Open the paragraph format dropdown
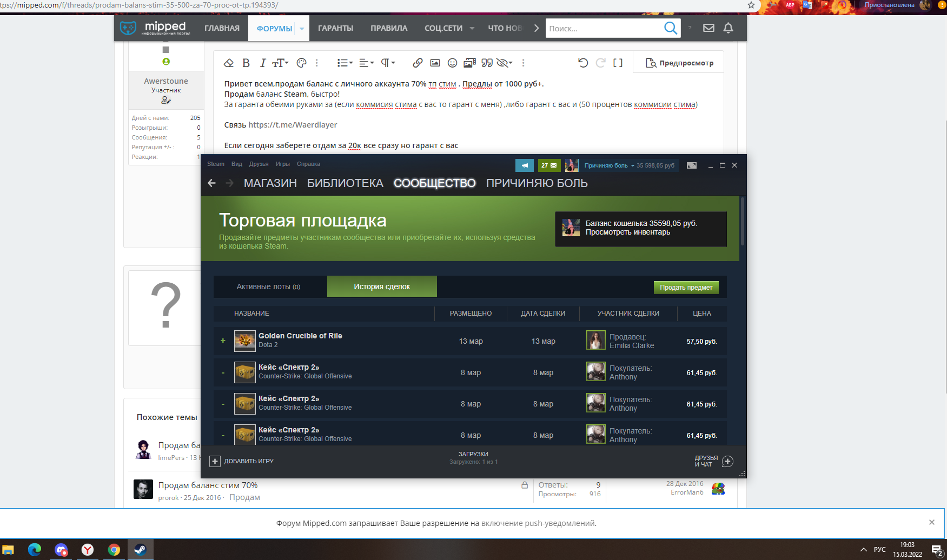947x560 pixels. pyautogui.click(x=388, y=63)
